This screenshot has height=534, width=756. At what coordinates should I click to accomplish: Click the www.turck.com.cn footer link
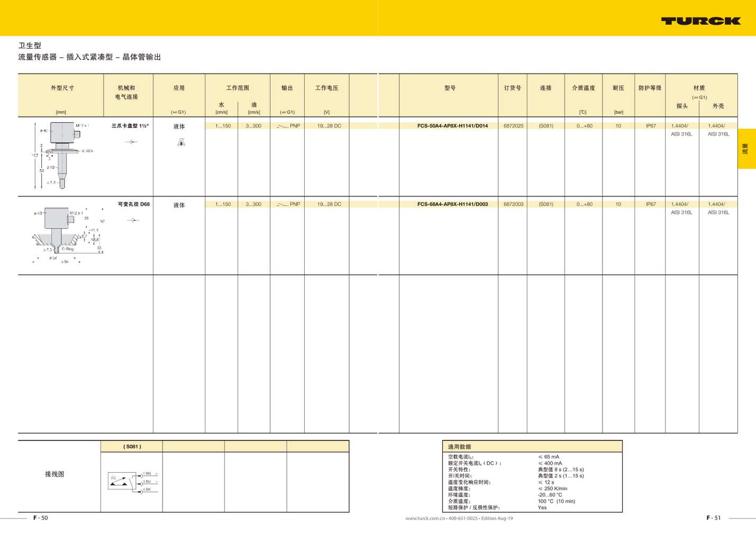425,518
